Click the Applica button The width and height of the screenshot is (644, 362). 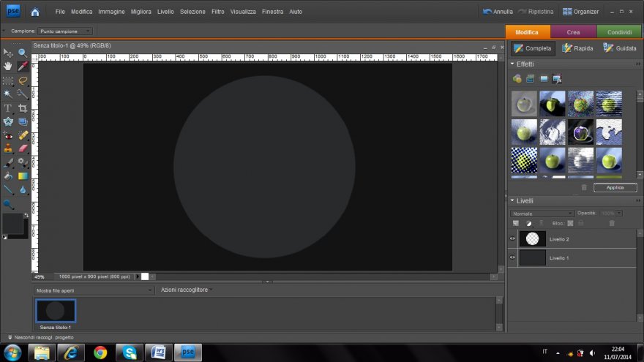[615, 187]
